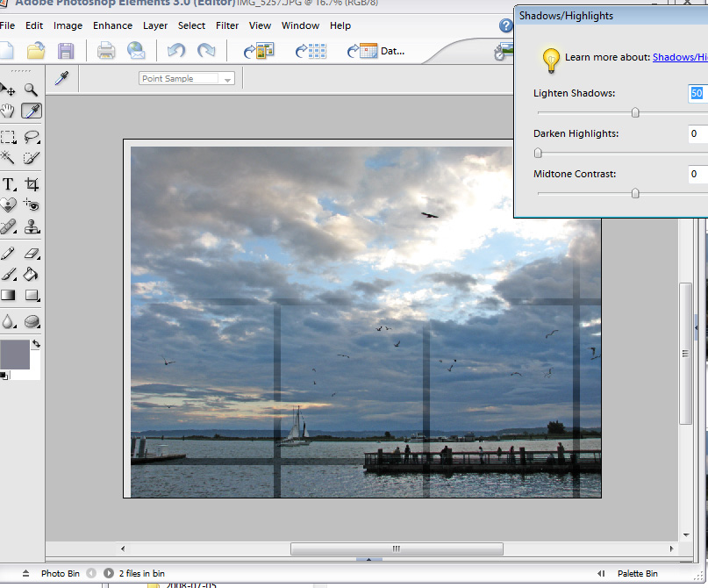Select the Magic Wand tool
The image size is (708, 588).
coord(8,159)
